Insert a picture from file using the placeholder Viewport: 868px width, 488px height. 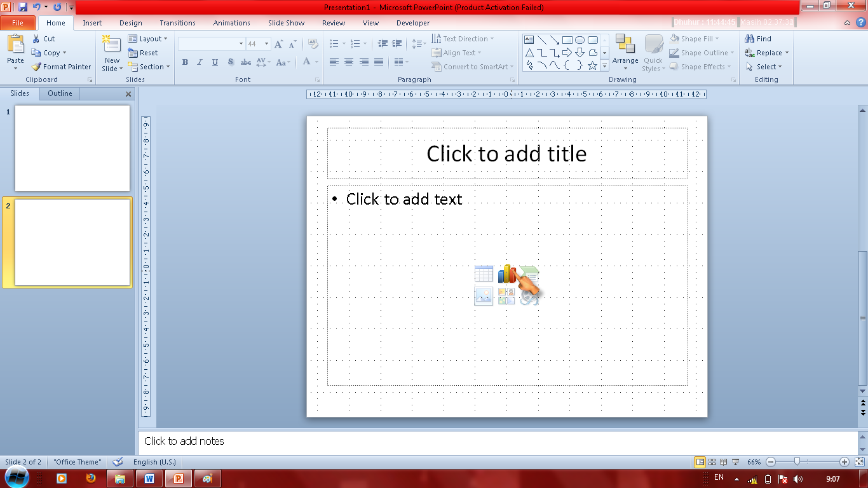coord(484,296)
